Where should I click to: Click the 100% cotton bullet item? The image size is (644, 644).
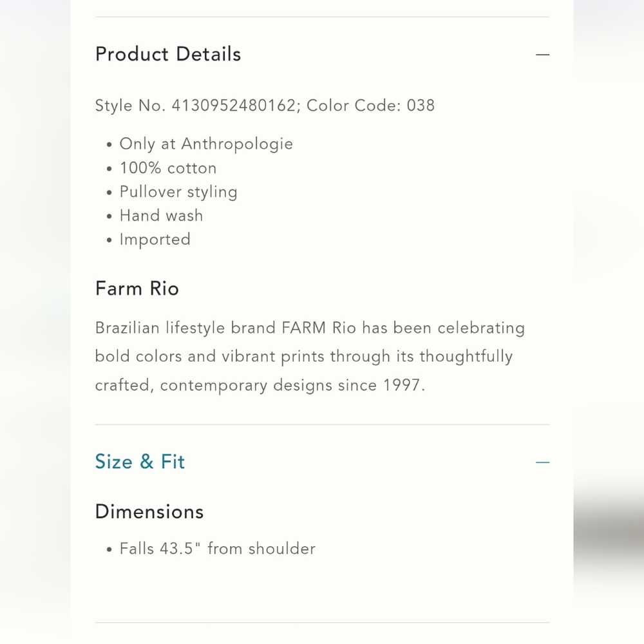pos(168,168)
